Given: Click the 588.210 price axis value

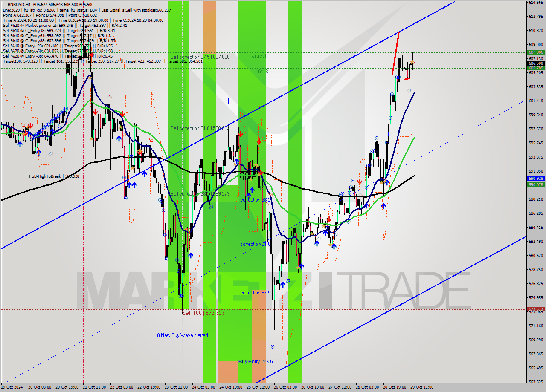Looking at the screenshot, I should pos(536,199).
